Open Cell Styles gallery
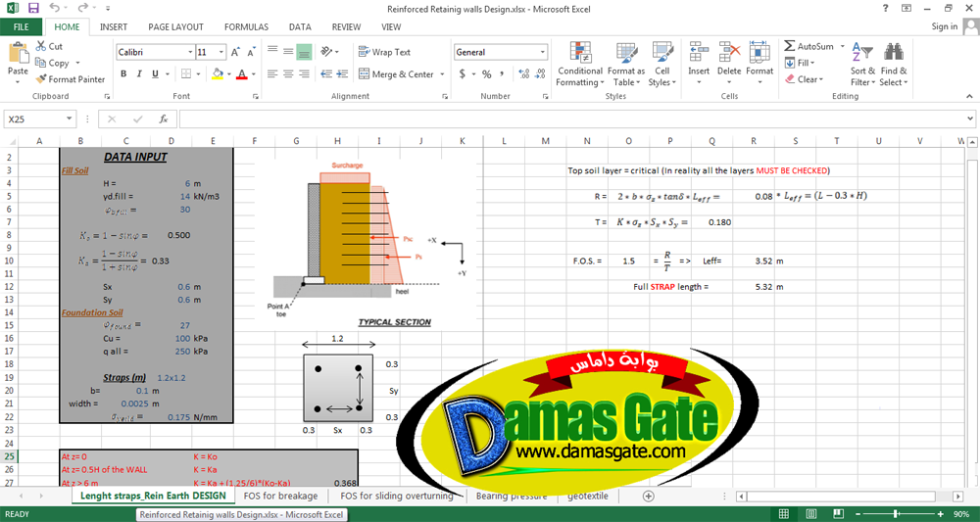980x522 pixels. (x=662, y=65)
